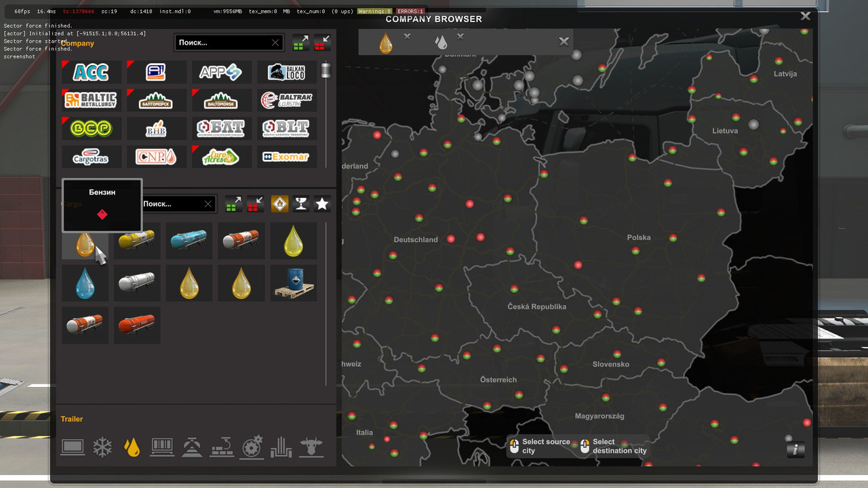This screenshot has width=868, height=488.
Task: Click the Polska label on the map
Action: point(639,237)
